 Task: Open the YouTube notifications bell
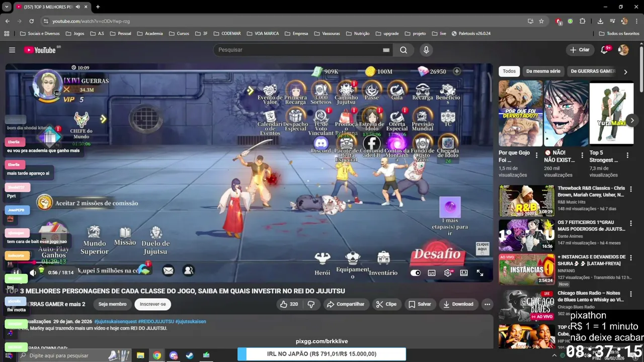[x=605, y=50]
